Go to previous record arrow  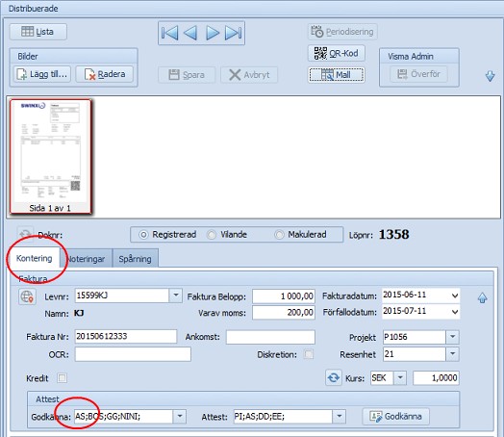(x=190, y=33)
